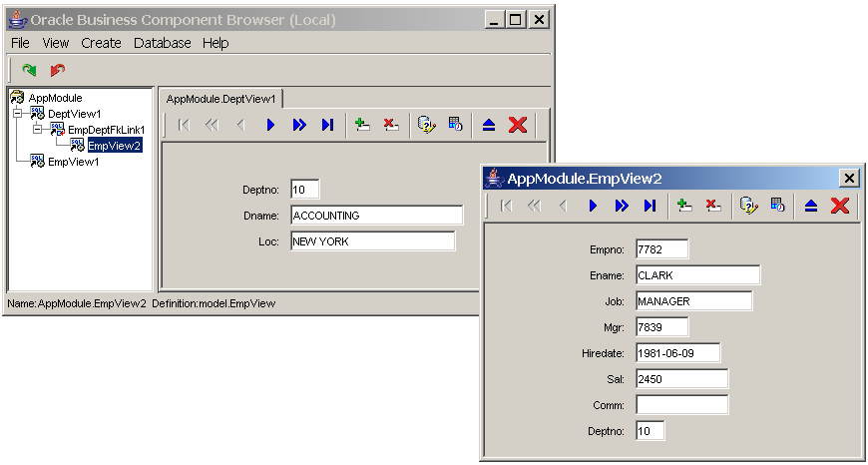Go to last record in DeptView1 toolbar
This screenshot has height=465, width=868.
click(327, 125)
